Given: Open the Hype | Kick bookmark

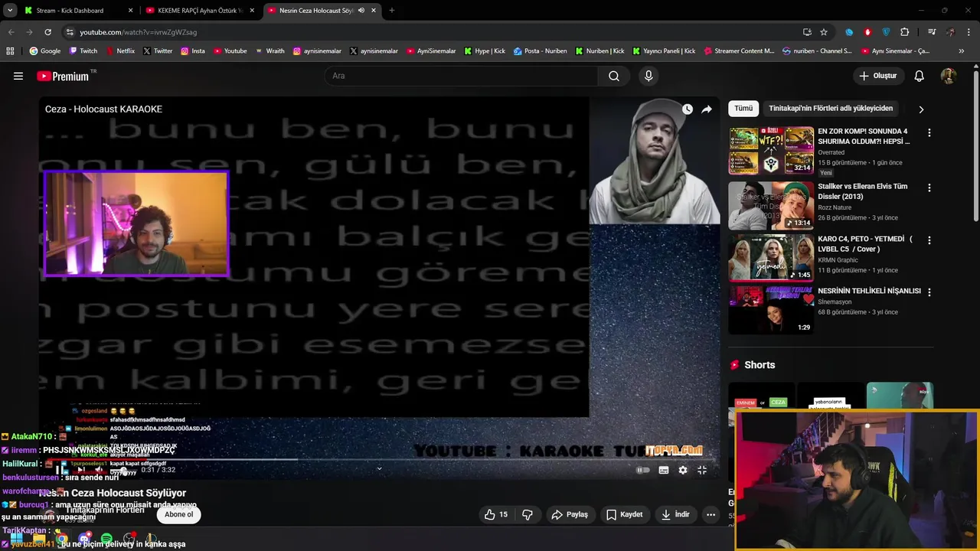Looking at the screenshot, I should [485, 51].
